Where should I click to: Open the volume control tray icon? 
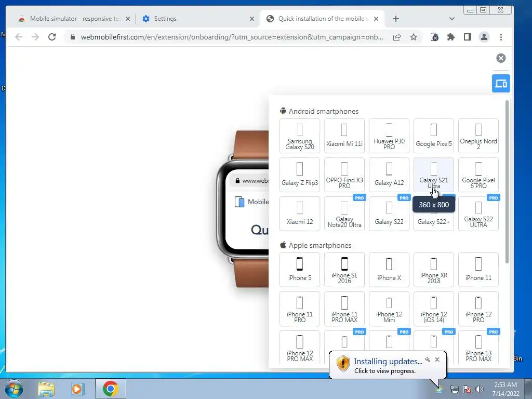tap(480, 389)
